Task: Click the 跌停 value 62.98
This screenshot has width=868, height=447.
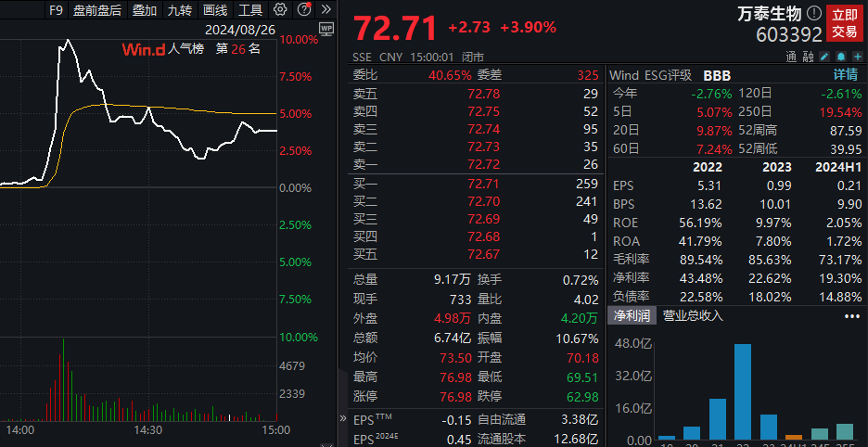Action: pos(582,397)
